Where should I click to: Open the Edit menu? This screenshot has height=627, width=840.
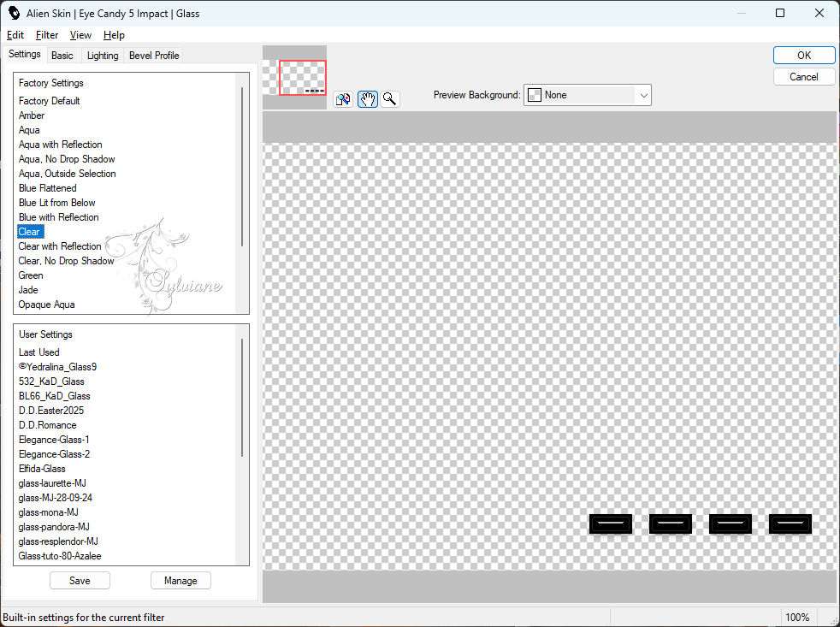[15, 35]
